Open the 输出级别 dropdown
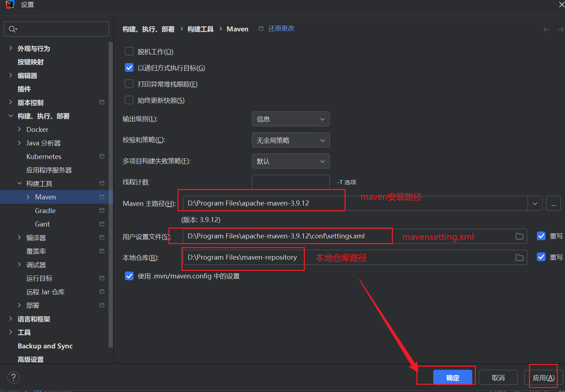 (291, 119)
